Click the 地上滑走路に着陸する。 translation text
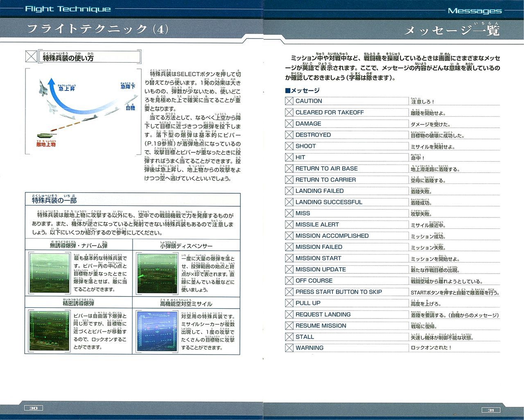Screen dimensions: 524x420 pos(435,169)
